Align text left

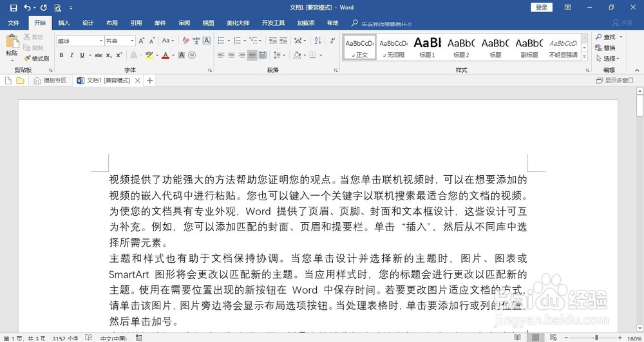click(221, 55)
